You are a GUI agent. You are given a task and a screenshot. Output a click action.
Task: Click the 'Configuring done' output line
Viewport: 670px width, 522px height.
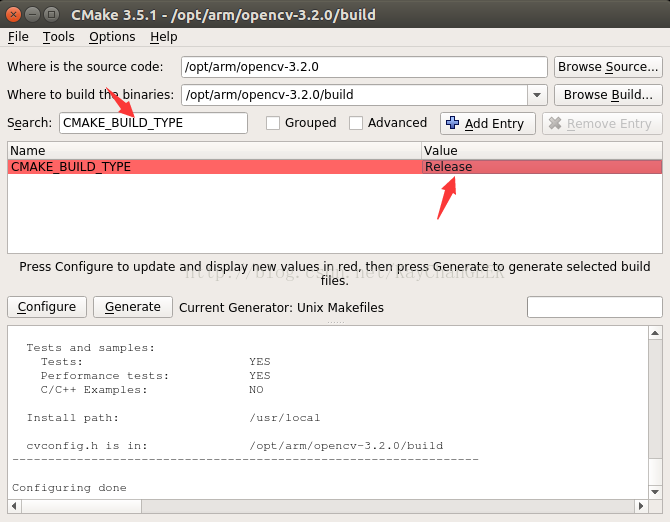click(69, 488)
